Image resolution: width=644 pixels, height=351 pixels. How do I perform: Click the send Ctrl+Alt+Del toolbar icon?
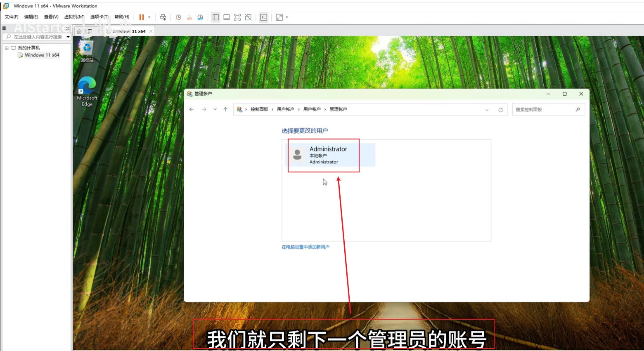163,17
